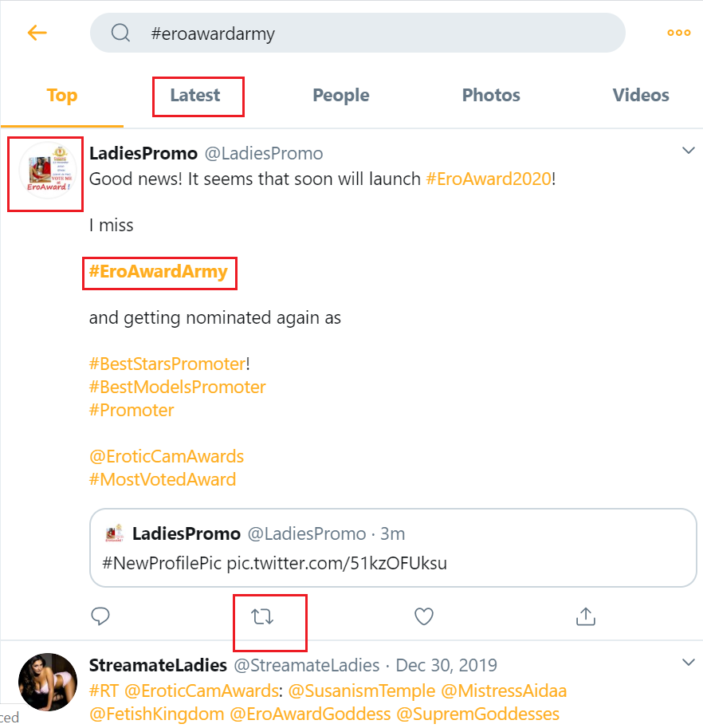Open the Videos tab
703x728 pixels.
tap(641, 96)
